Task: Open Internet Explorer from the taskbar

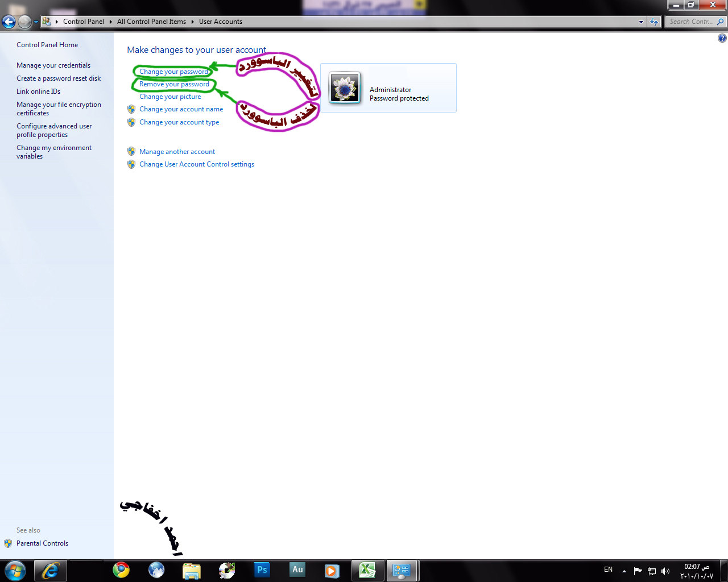Action: (x=51, y=570)
